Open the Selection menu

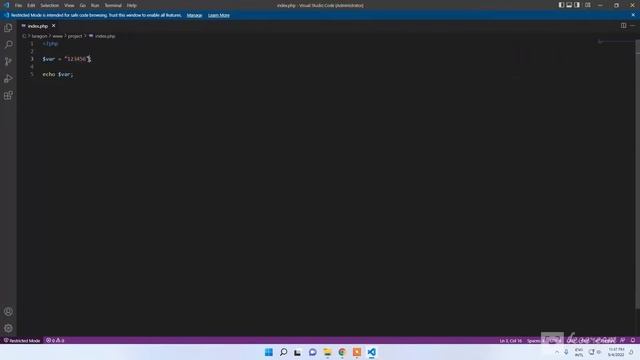point(49,5)
